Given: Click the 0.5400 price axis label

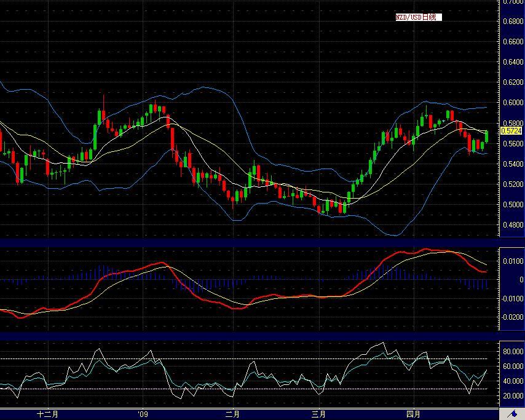Looking at the screenshot, I should point(513,164).
